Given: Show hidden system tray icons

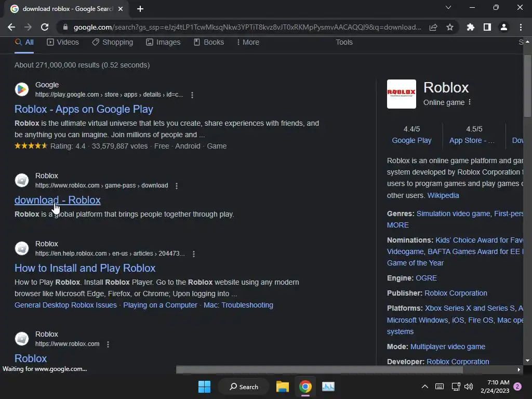Looking at the screenshot, I should click(425, 387).
